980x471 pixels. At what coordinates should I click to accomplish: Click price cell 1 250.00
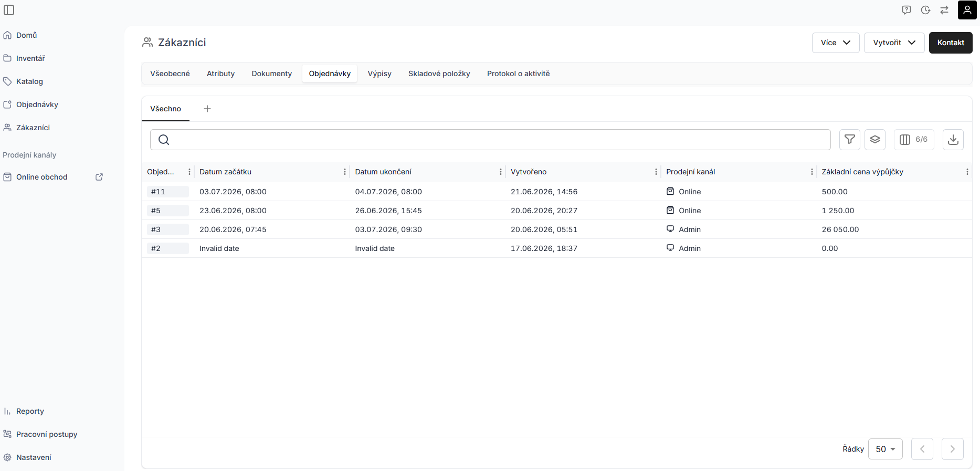pyautogui.click(x=838, y=211)
